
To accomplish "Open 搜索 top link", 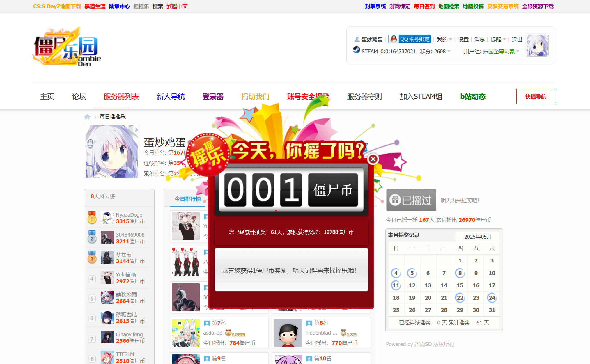I will click(158, 6).
